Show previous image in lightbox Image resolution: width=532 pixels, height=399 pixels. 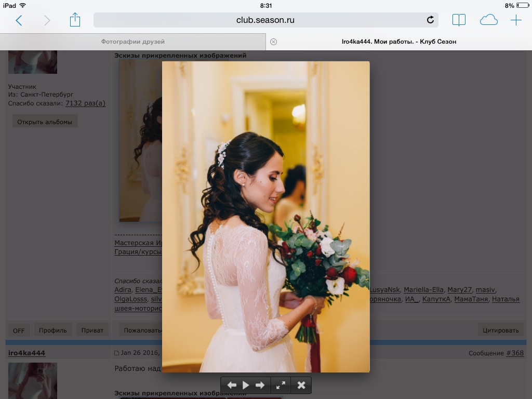[232, 385]
